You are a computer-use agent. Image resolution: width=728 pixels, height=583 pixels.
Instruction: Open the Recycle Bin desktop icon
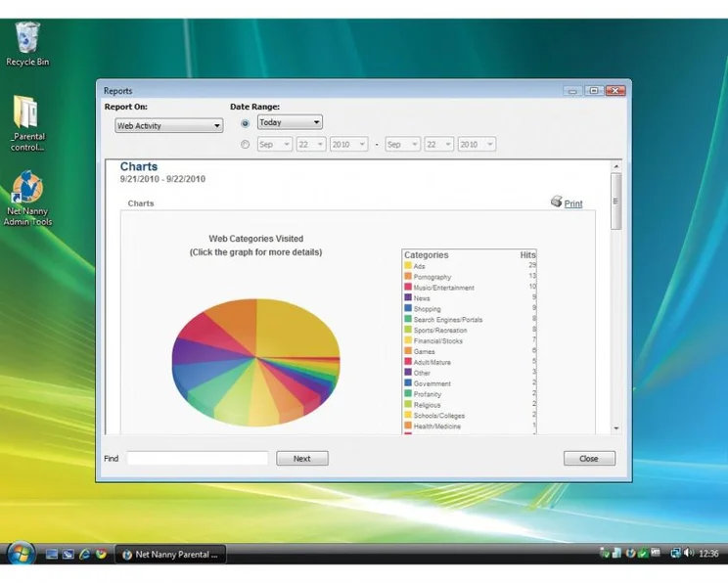tap(27, 39)
